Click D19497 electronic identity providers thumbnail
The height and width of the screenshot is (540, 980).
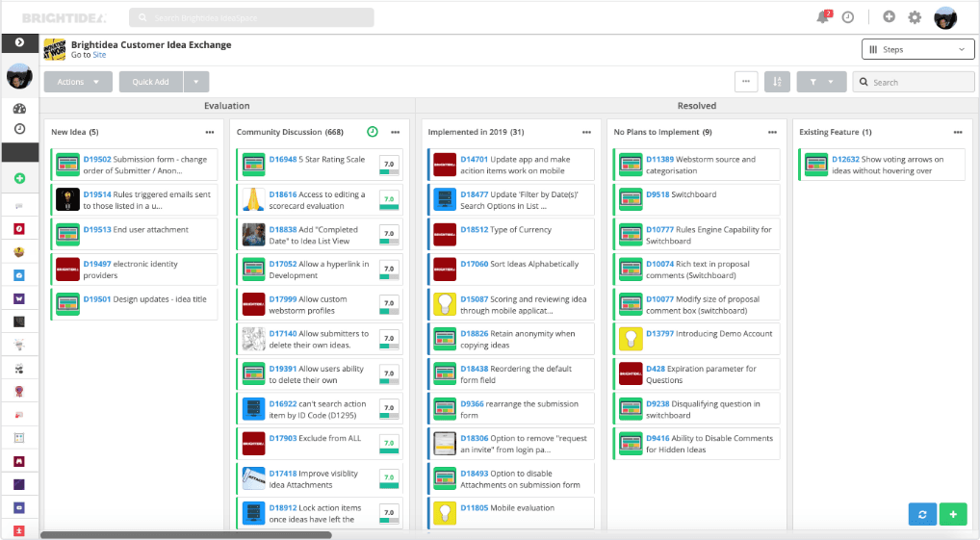[67, 270]
